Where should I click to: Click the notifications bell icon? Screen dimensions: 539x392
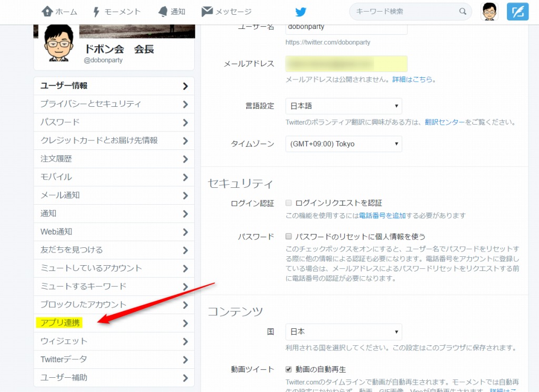pos(163,12)
